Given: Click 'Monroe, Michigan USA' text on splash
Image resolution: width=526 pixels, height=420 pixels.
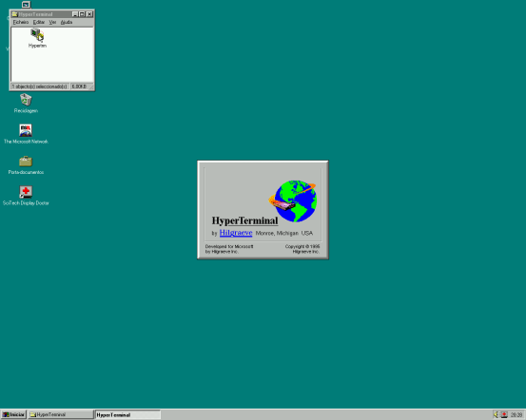Looking at the screenshot, I should click(x=284, y=233).
